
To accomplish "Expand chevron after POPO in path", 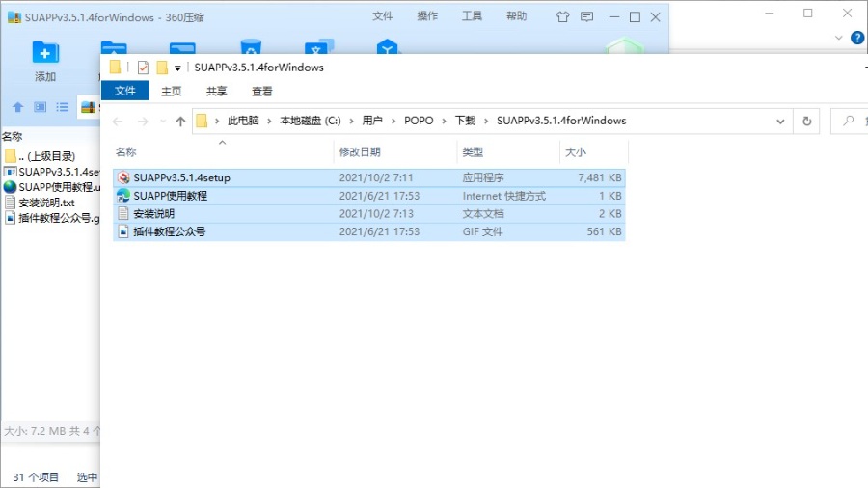I will click(444, 121).
